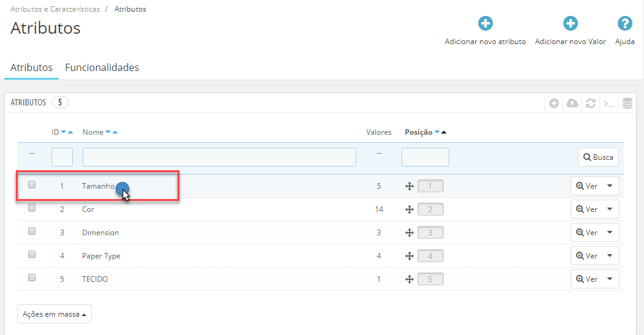This screenshot has width=644, height=335.
Task: Expand actions dropdown for Cor row
Action: [610, 209]
